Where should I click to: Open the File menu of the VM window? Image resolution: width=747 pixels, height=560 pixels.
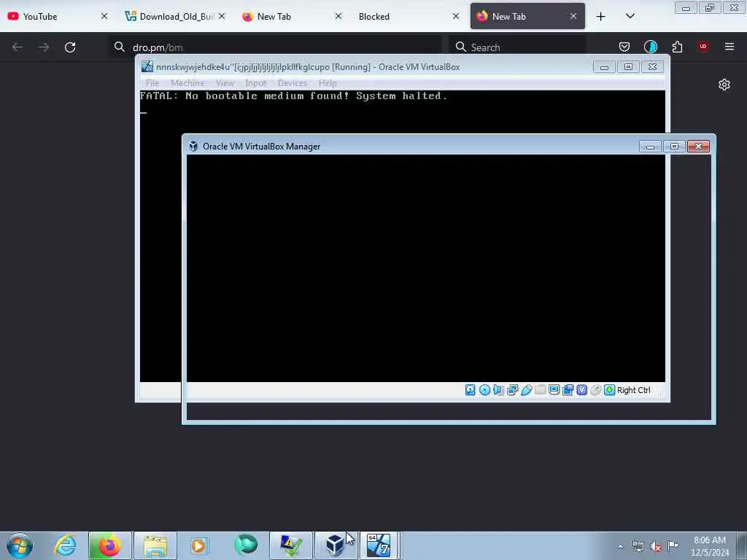pyautogui.click(x=152, y=83)
